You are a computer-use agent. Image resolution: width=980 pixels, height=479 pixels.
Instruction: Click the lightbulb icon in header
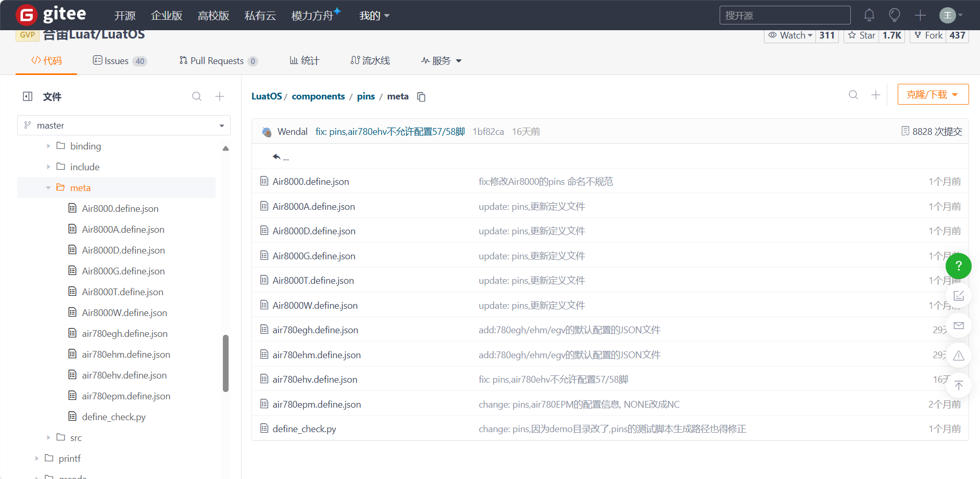[895, 15]
